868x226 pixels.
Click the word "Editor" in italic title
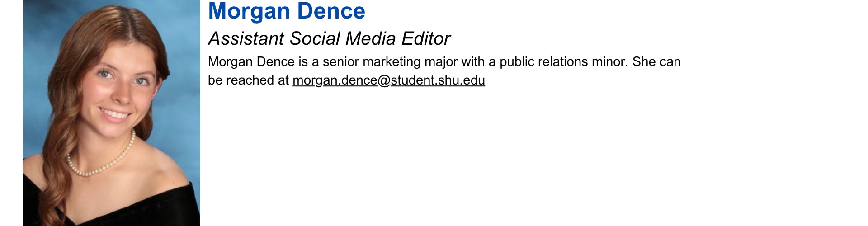pyautogui.click(x=425, y=39)
